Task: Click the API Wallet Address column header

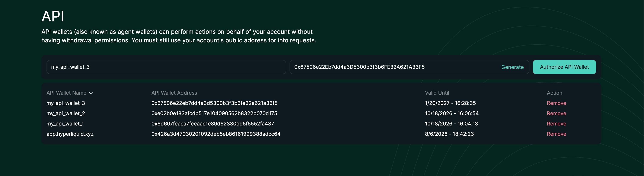Action: (x=174, y=93)
